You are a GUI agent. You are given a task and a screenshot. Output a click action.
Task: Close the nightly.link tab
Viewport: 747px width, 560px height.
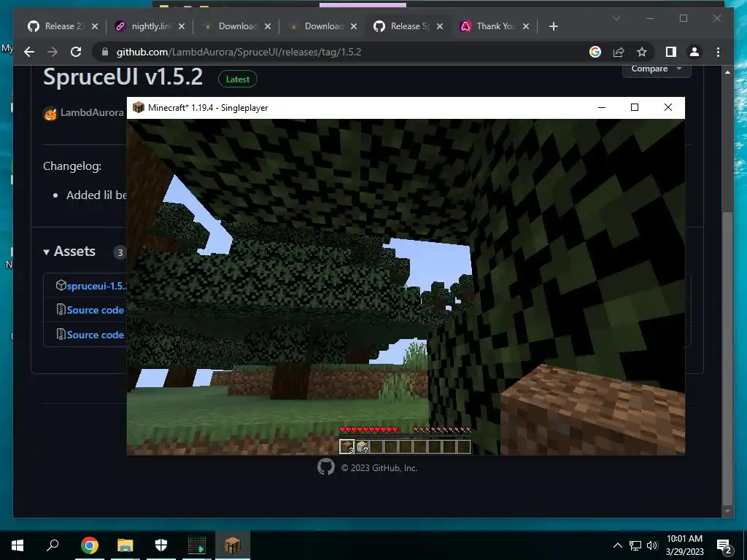pos(182,26)
